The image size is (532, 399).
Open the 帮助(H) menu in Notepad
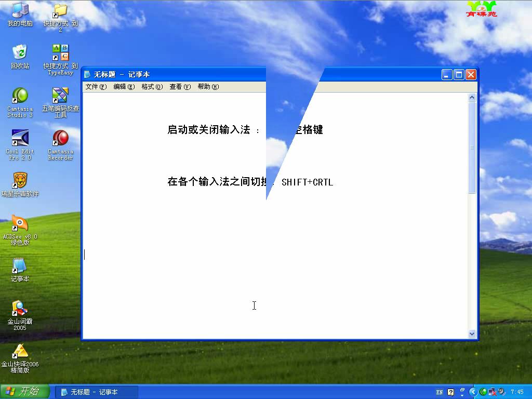208,87
